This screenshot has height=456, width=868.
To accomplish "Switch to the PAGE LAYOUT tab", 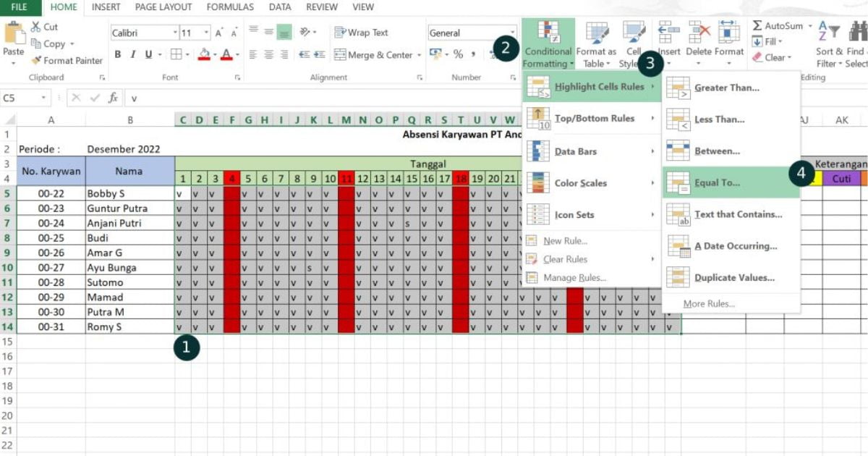I will click(163, 7).
